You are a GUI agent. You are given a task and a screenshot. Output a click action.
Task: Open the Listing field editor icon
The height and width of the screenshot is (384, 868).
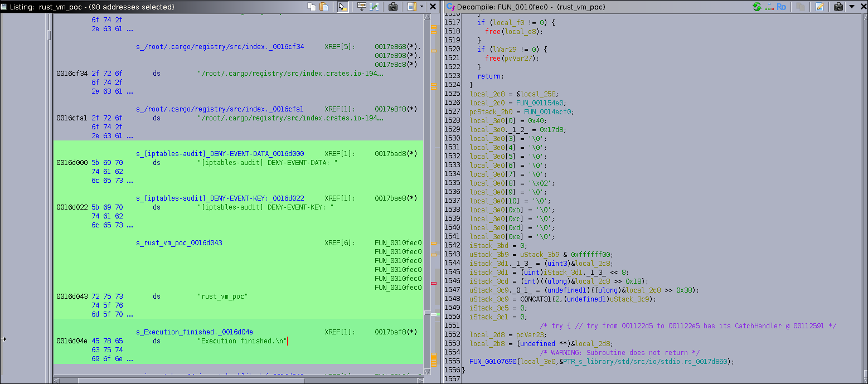pyautogui.click(x=362, y=7)
